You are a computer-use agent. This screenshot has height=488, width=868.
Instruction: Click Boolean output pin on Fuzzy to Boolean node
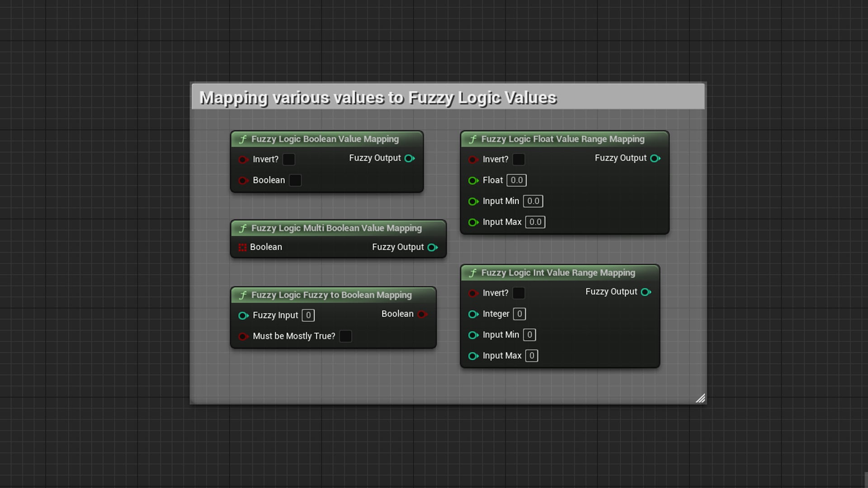pyautogui.click(x=423, y=314)
